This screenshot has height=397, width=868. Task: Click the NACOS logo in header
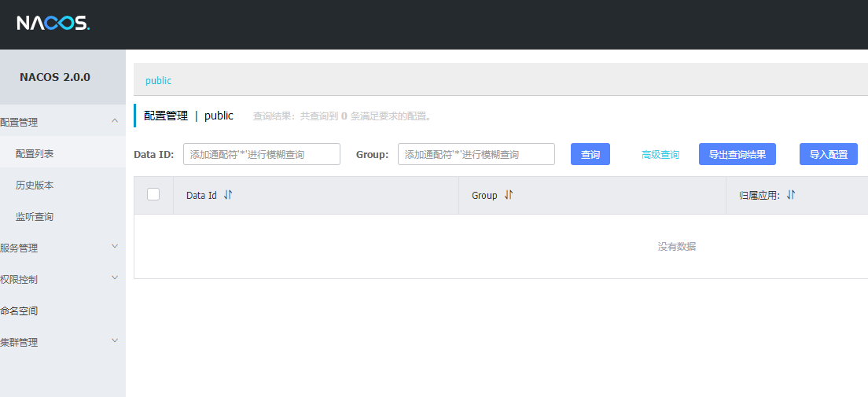click(x=53, y=24)
